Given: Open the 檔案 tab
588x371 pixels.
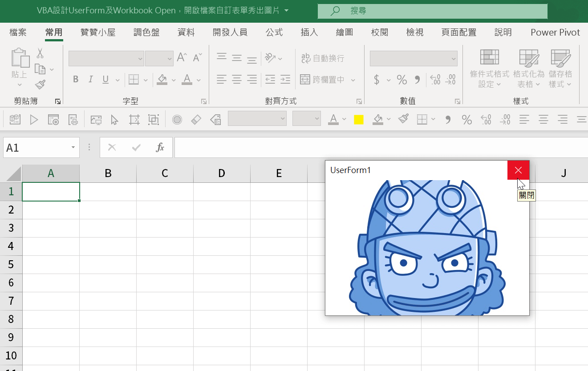Looking at the screenshot, I should click(x=18, y=32).
